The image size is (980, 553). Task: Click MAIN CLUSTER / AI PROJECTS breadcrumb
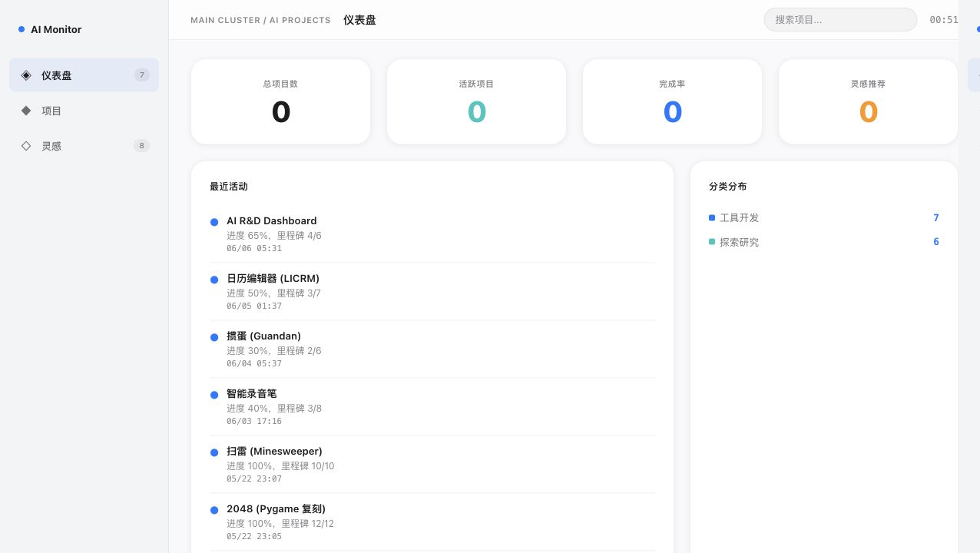point(260,20)
